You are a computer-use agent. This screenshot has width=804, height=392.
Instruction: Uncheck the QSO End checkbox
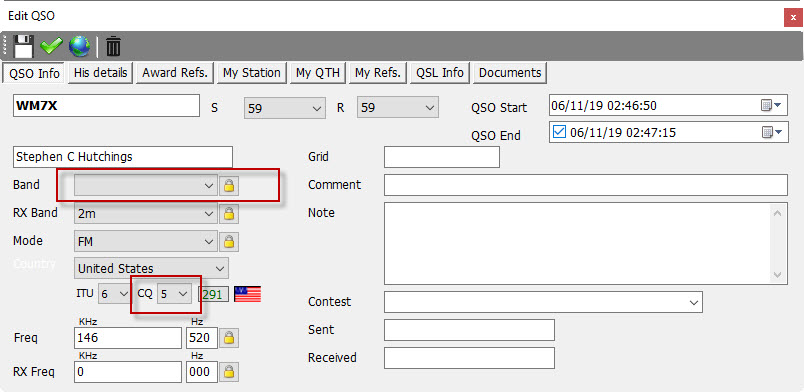pyautogui.click(x=559, y=132)
